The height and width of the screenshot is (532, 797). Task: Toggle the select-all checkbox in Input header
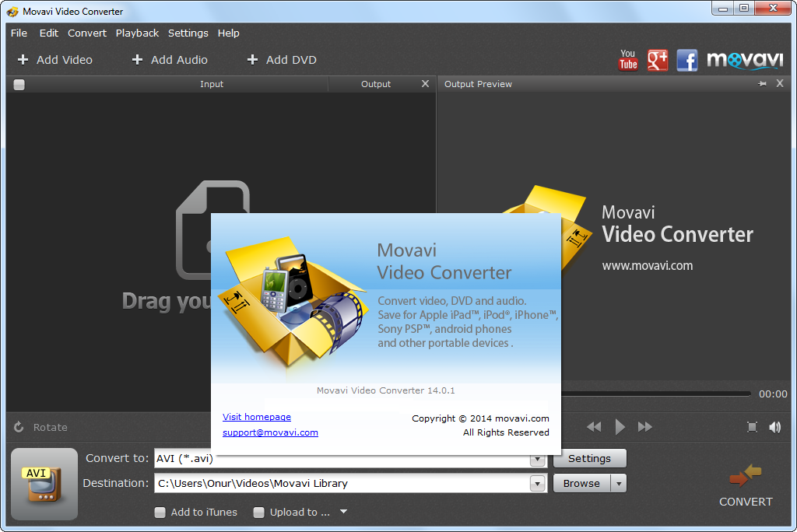click(19, 85)
